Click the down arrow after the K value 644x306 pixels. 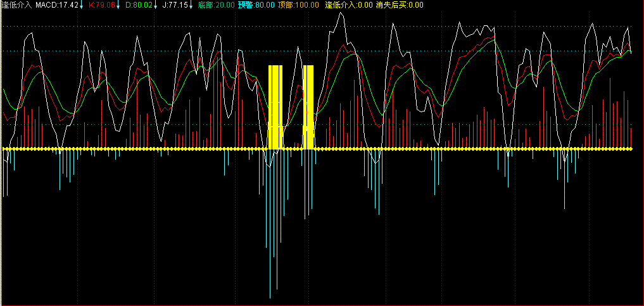point(118,6)
